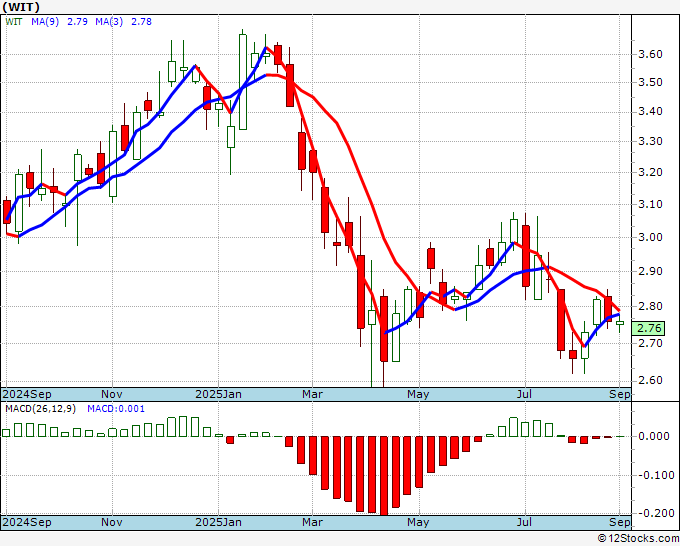Image resolution: width=680 pixels, height=546 pixels.
Task: Click the 2.90 price axis label
Action: tap(650, 271)
